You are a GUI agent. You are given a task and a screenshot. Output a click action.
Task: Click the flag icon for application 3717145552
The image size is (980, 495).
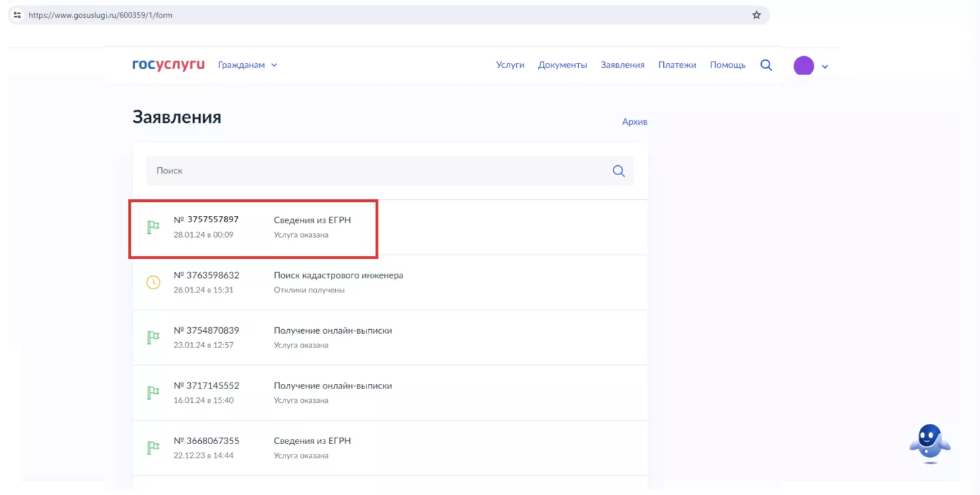point(153,392)
